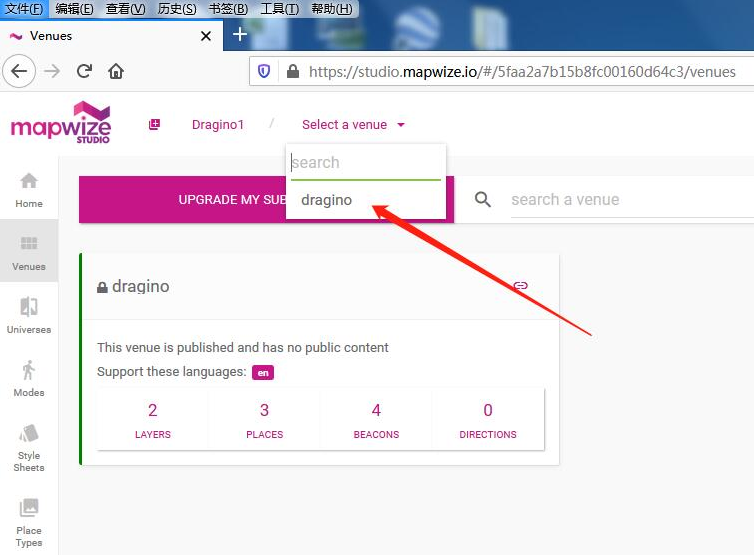View the 2 Layers count
Screen dimensions: 754x555
152,420
